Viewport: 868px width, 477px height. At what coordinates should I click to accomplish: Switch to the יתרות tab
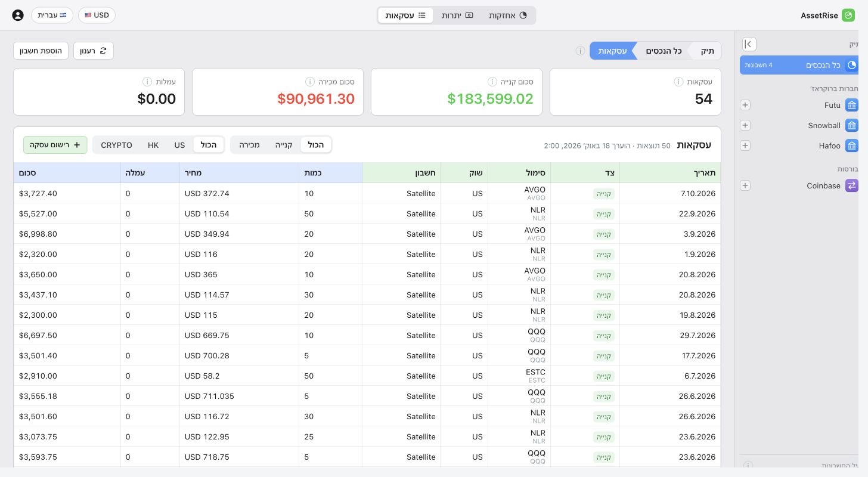coord(457,16)
